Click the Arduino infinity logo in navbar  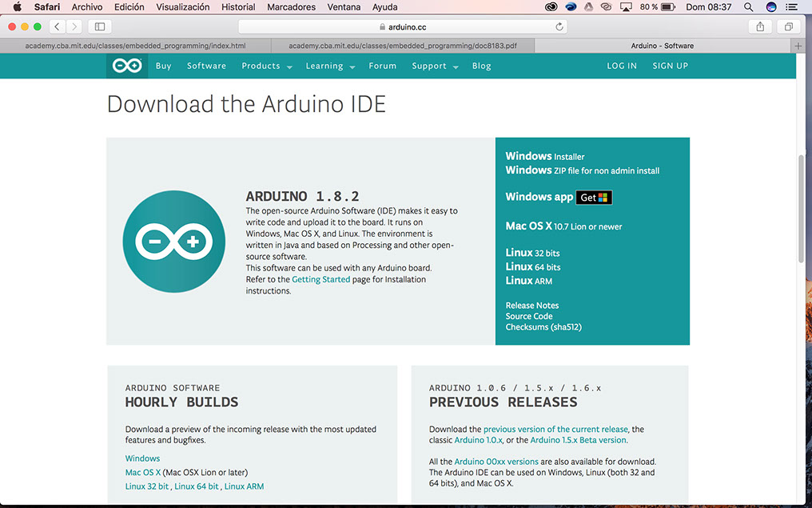[127, 66]
